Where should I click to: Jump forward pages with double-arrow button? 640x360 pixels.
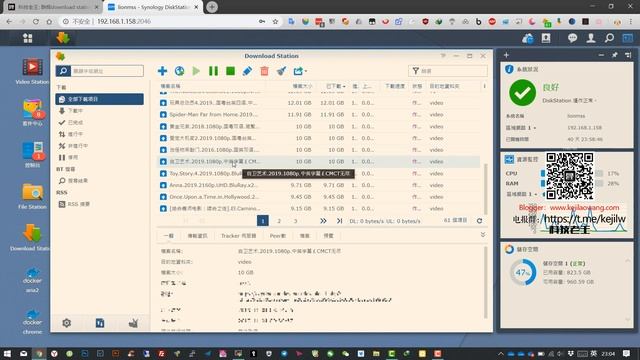click(x=323, y=221)
